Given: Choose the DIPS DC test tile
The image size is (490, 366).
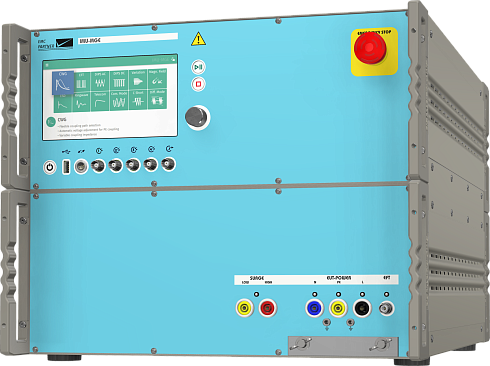Looking at the screenshot, I should point(119,80).
